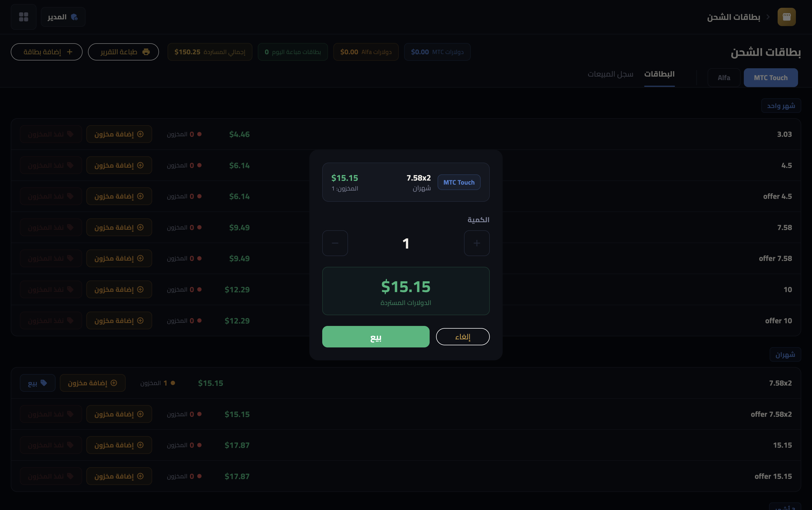Click the إضافة بطاقة button

coord(46,52)
